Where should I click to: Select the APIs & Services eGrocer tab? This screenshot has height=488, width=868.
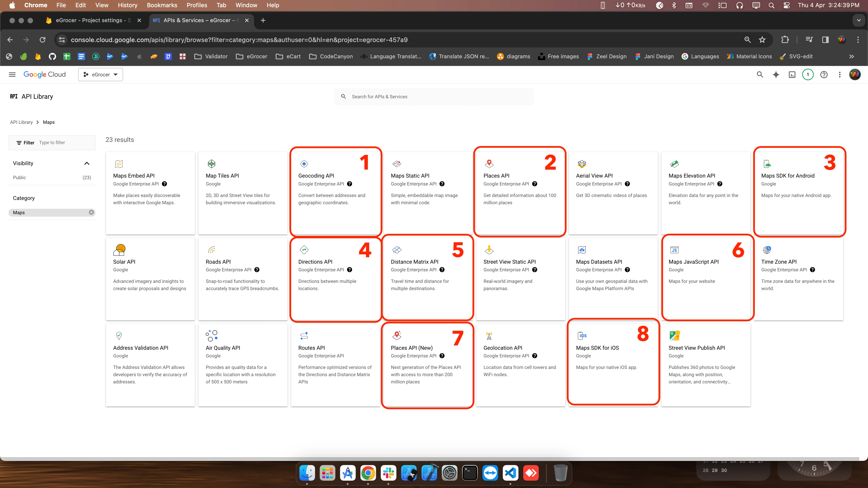click(201, 20)
